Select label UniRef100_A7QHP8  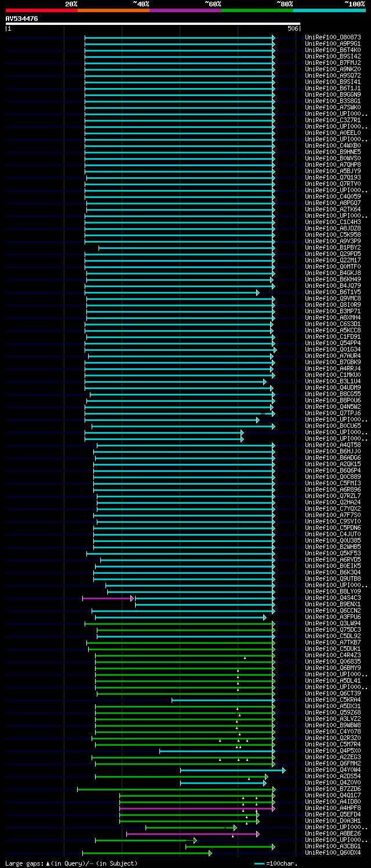pyautogui.click(x=333, y=165)
